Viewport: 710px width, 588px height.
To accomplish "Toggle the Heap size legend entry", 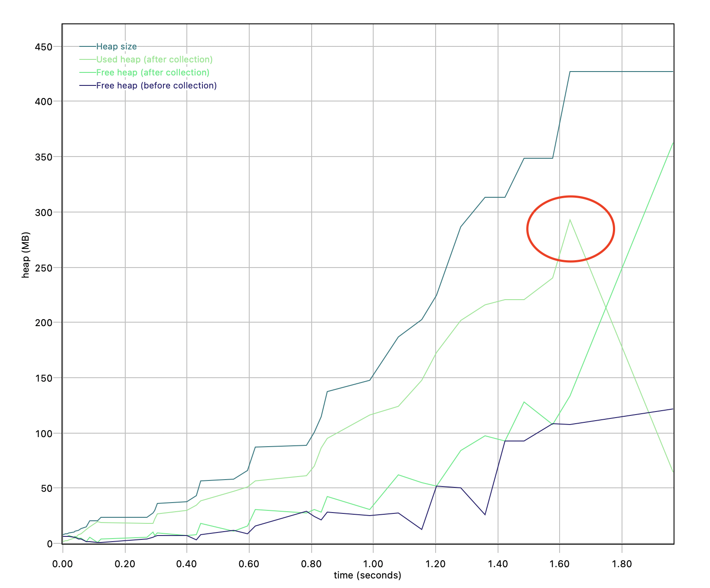I will [116, 46].
